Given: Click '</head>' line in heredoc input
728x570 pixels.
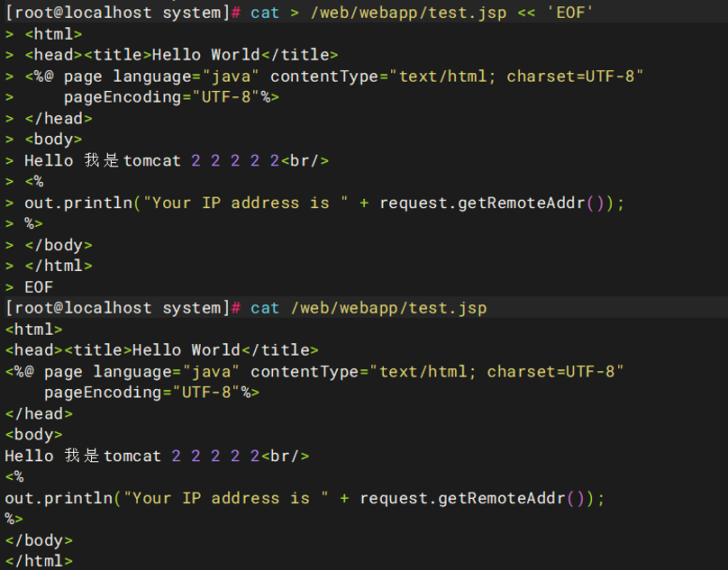Looking at the screenshot, I should pos(59,118).
